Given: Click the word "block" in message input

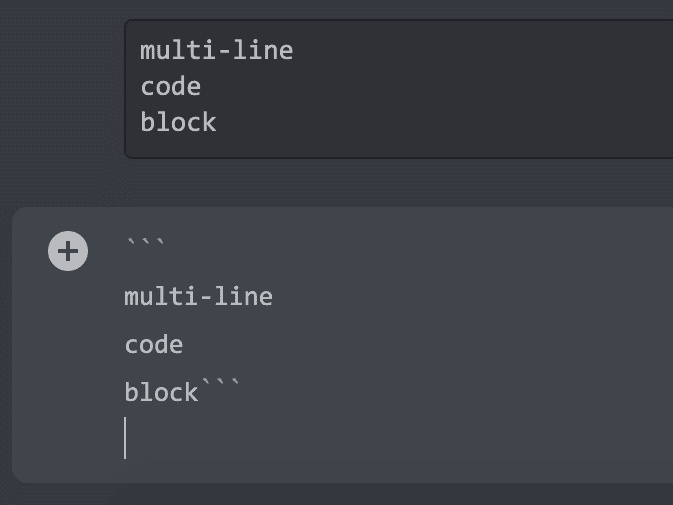Looking at the screenshot, I should pyautogui.click(x=161, y=393).
